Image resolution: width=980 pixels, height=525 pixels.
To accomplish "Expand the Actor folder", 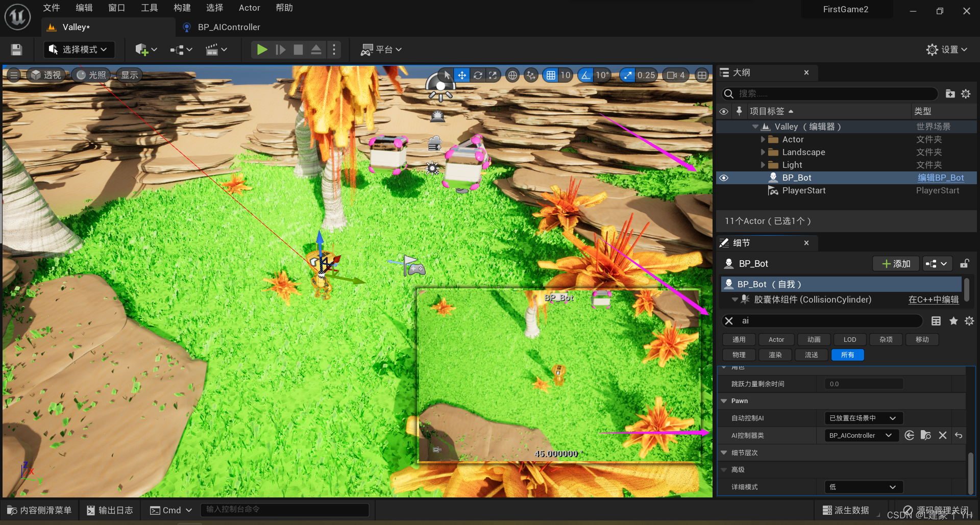I will click(763, 139).
